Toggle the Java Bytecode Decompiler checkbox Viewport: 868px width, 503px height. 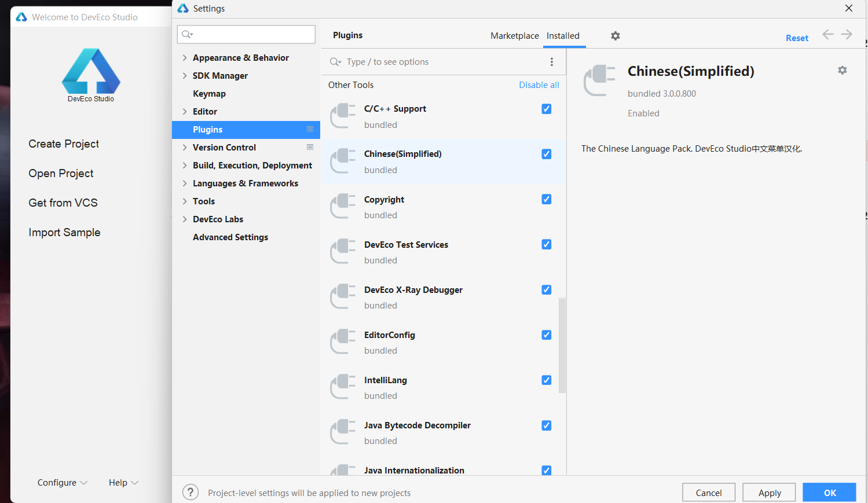pyautogui.click(x=546, y=425)
